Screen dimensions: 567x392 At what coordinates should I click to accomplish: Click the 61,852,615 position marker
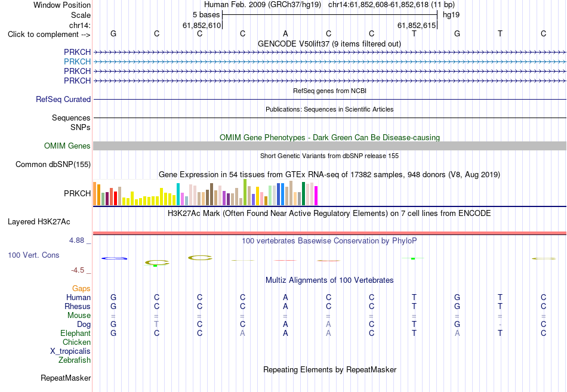(x=416, y=25)
